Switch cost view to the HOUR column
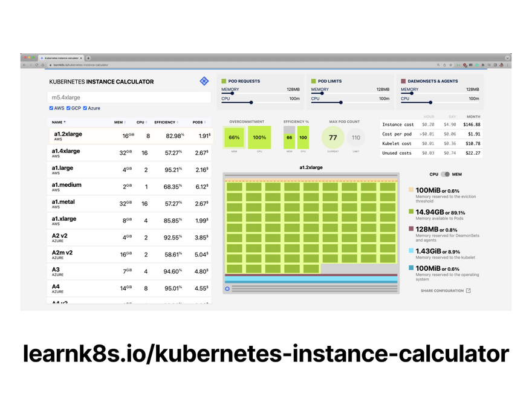This screenshot has height=399, width=532. click(x=429, y=117)
